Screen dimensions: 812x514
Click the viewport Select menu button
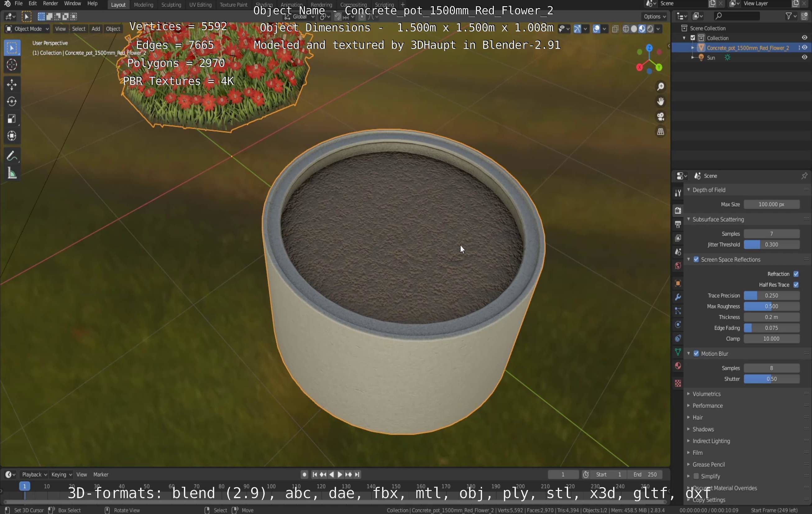79,29
